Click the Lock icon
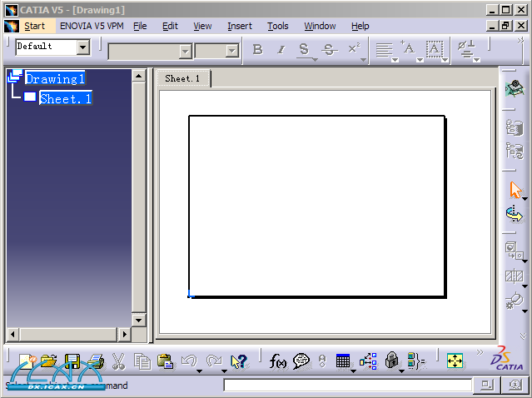 tap(392, 361)
